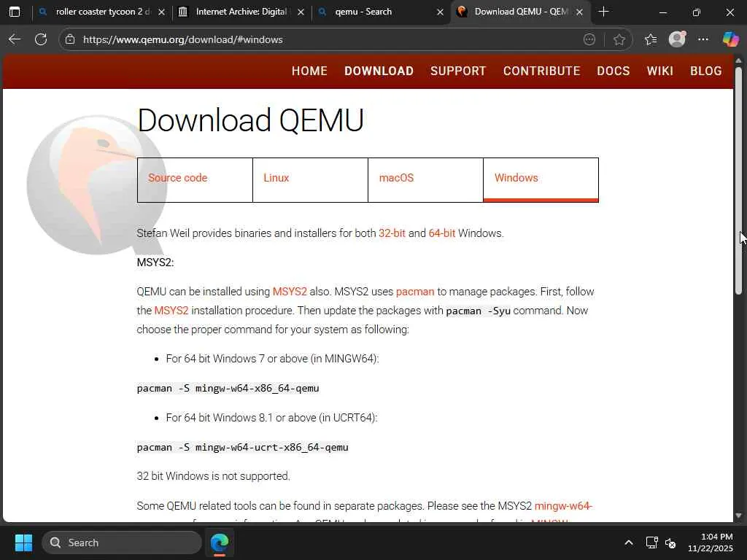Open the pacman link
Screen dimensions: 747x560
(x=415, y=292)
